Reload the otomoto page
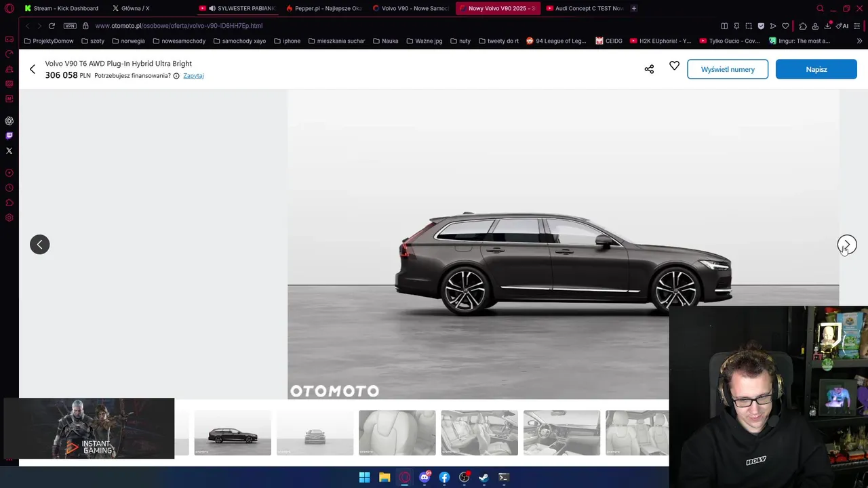This screenshot has height=488, width=868. (52, 26)
